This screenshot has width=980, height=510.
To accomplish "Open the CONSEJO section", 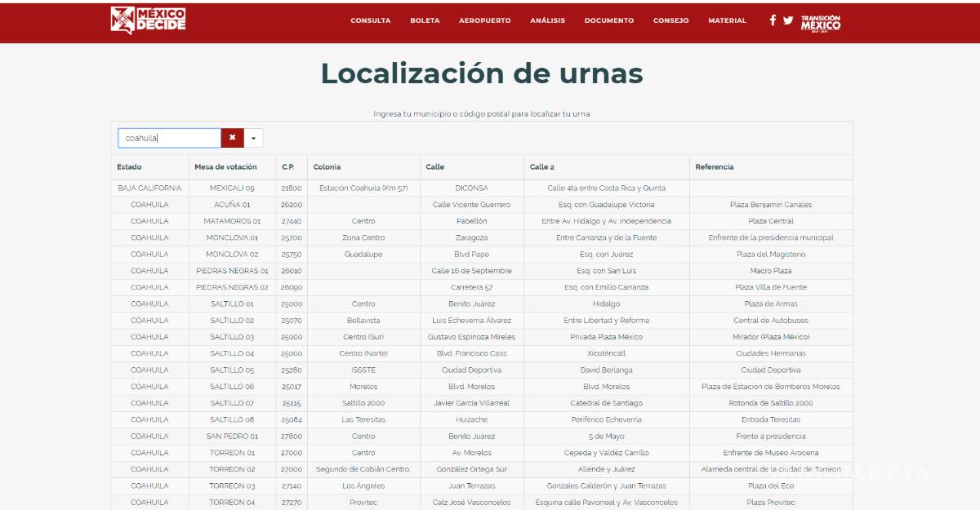I will tap(670, 20).
